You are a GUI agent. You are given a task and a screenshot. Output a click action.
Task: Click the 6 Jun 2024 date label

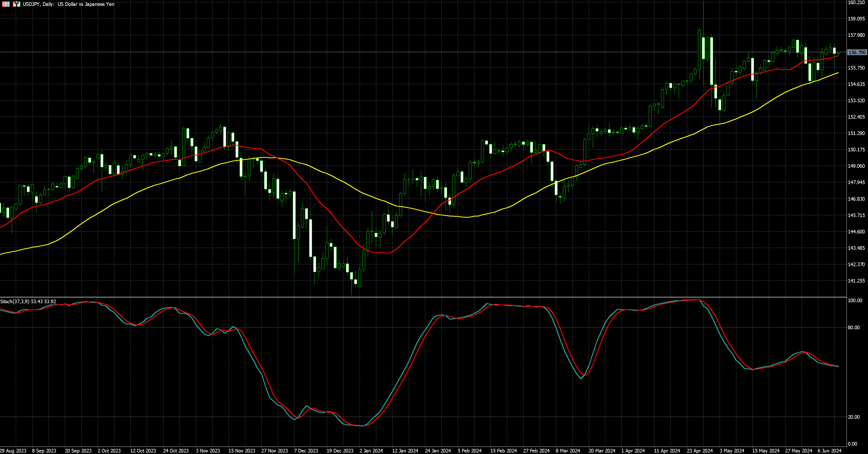click(x=829, y=451)
